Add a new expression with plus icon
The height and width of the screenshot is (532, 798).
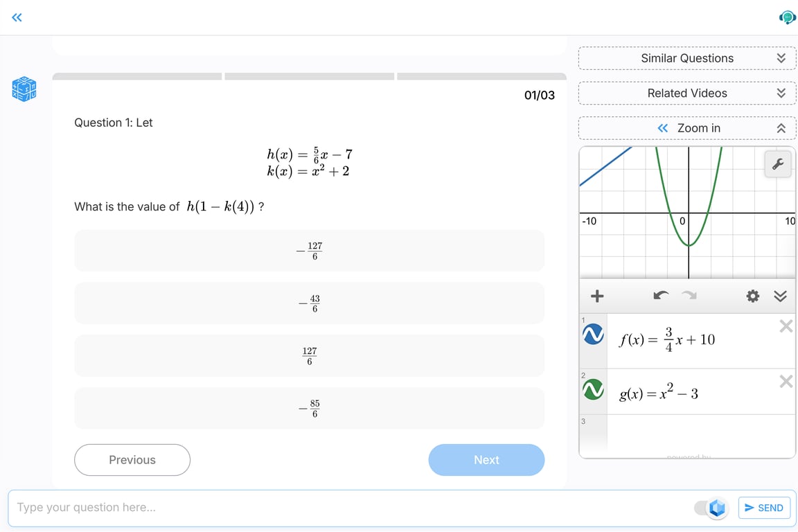click(596, 296)
